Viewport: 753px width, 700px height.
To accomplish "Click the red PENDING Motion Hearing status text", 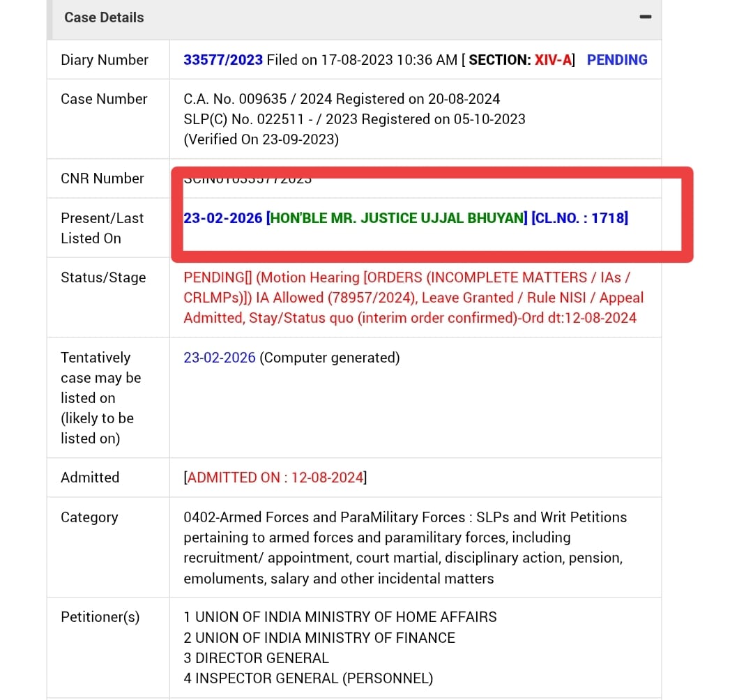I will (x=413, y=297).
